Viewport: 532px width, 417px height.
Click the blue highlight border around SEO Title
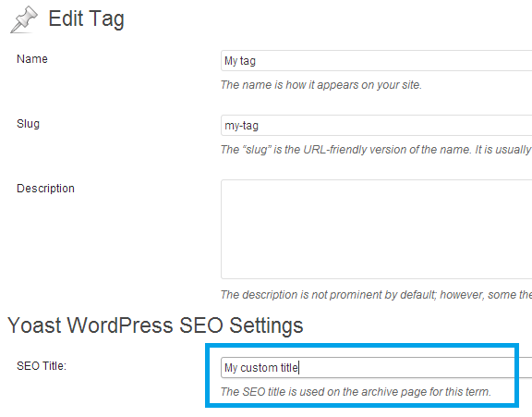[x=362, y=346]
